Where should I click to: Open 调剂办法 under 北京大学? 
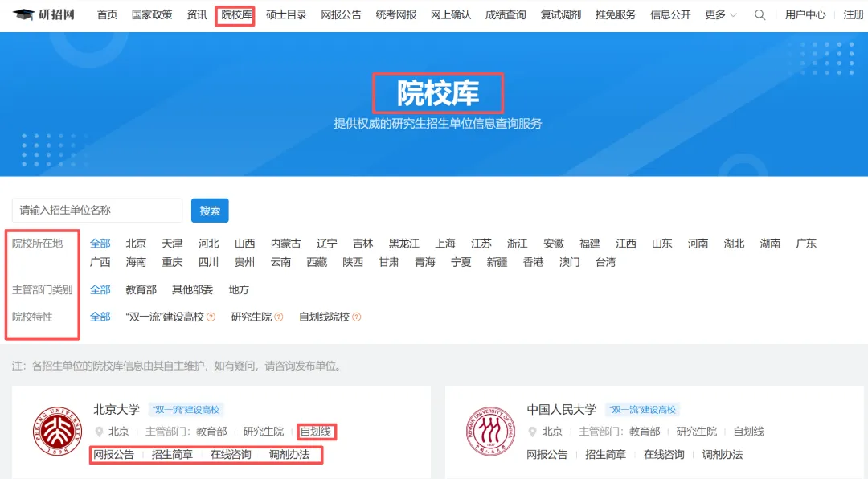289,455
